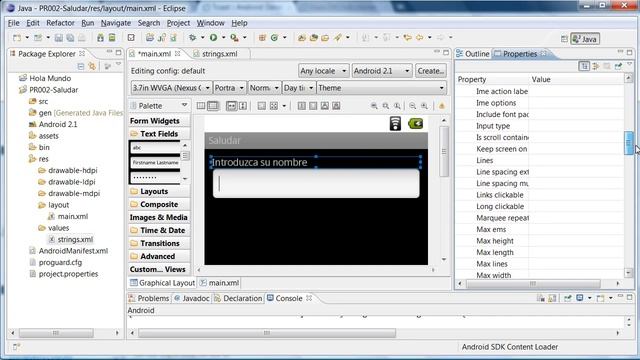This screenshot has height=360, width=640.
Task: Click the Debug bug icon
Action: [x=192, y=38]
